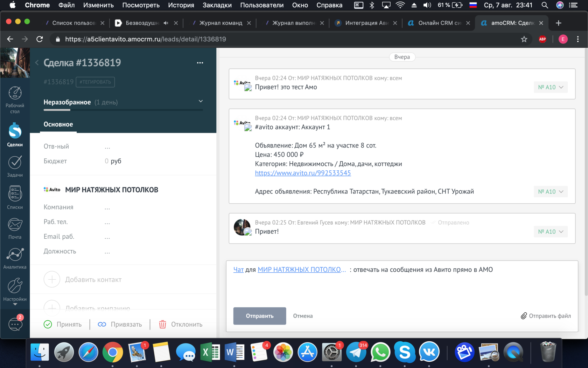Screen dimensions: 588x368
Task: Open a new Chrome tab
Action: pos(559,23)
